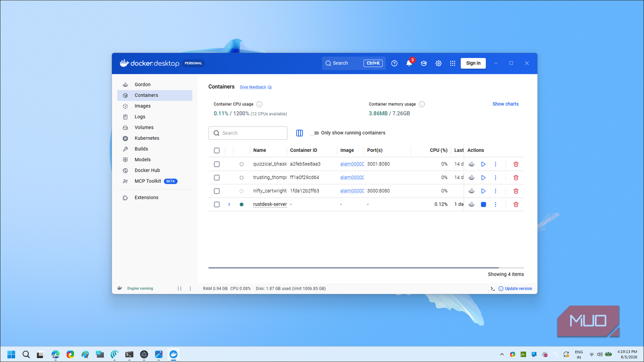The width and height of the screenshot is (644, 362).
Task: Open image link for quizzical_bhask
Action: (352, 164)
